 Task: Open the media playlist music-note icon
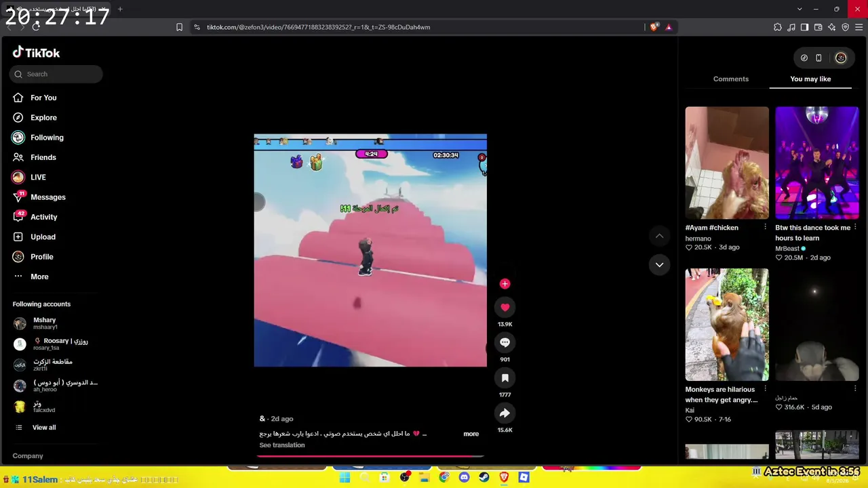(791, 27)
